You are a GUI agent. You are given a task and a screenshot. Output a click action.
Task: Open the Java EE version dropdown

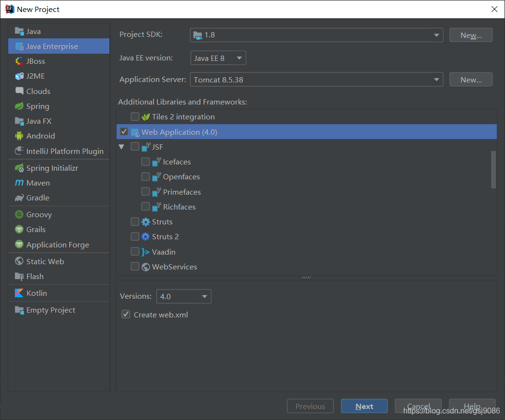(x=218, y=58)
